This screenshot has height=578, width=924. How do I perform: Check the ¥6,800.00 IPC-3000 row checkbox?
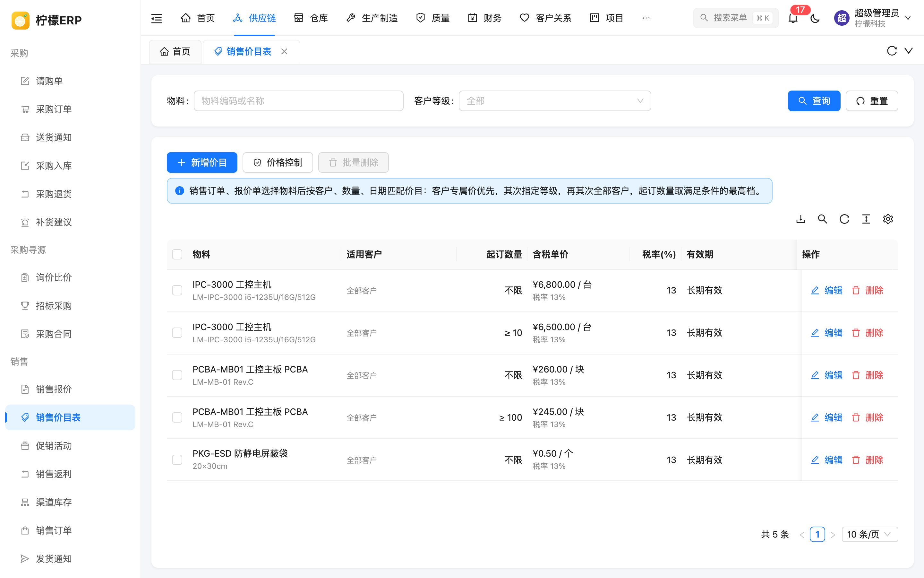point(177,291)
